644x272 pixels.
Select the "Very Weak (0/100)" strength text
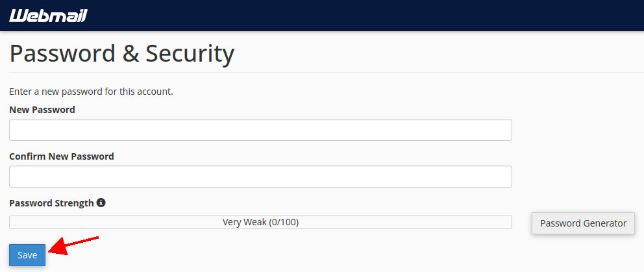tap(260, 222)
